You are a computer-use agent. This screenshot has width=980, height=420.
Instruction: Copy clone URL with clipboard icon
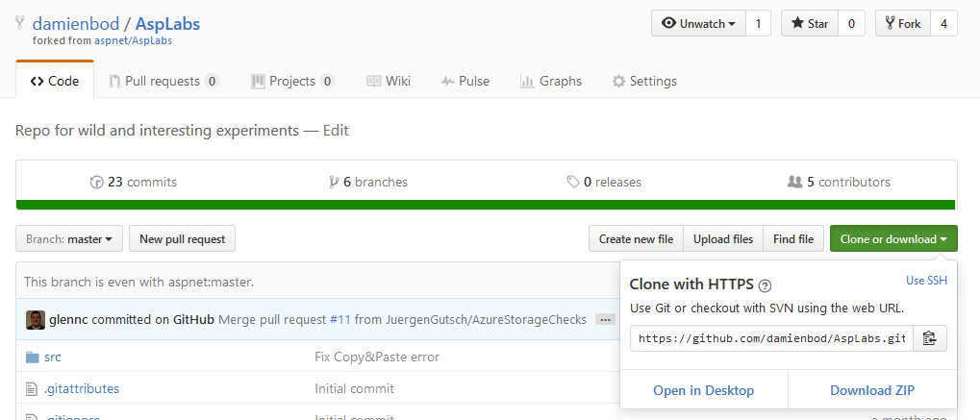click(x=930, y=338)
